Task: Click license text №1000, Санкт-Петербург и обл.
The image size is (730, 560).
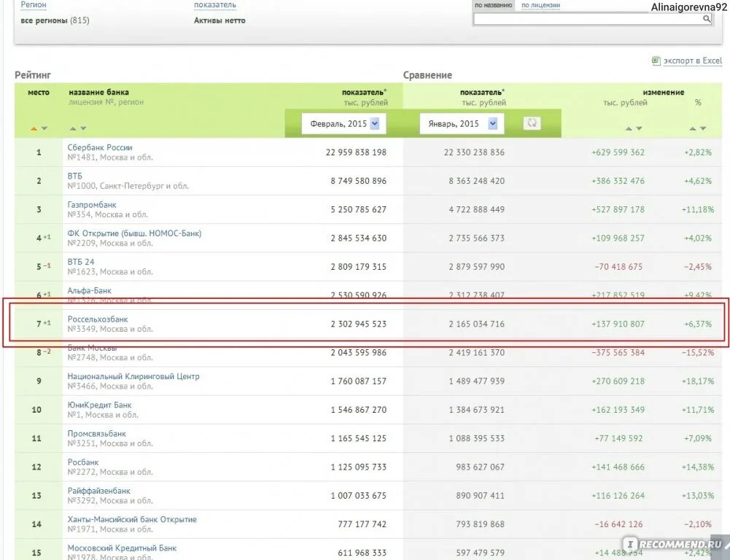Action: pyautogui.click(x=128, y=186)
